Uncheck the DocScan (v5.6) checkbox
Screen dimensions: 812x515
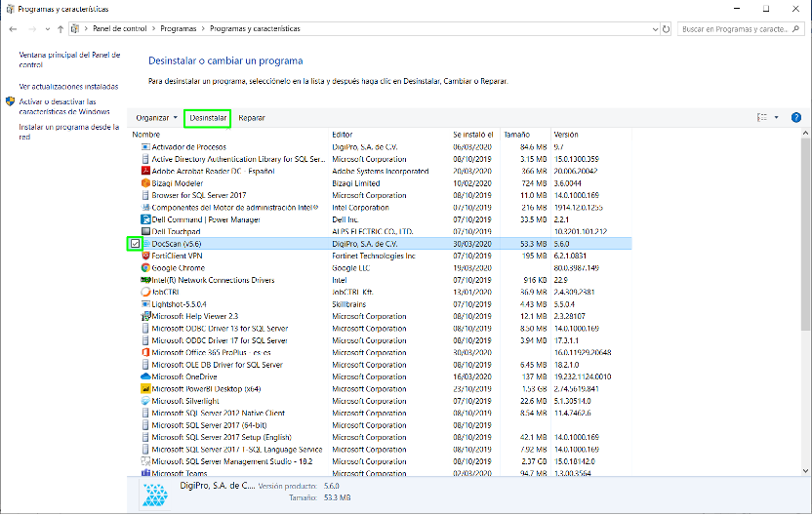point(135,243)
